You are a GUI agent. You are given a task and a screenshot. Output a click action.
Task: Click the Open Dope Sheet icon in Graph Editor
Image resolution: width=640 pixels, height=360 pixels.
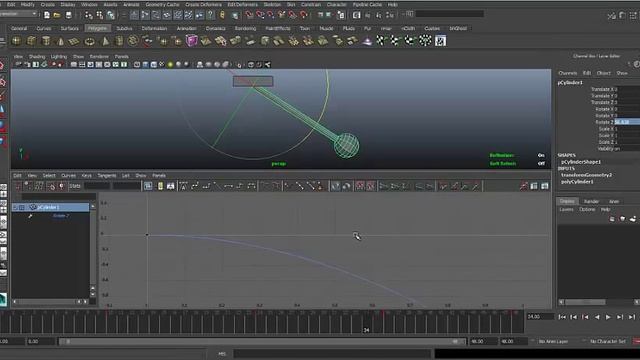[x=534, y=187]
